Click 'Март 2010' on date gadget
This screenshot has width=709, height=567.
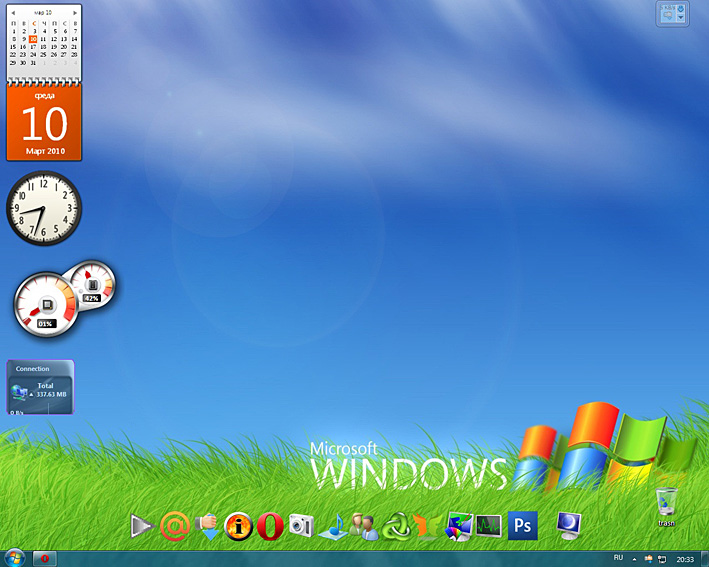(x=45, y=151)
